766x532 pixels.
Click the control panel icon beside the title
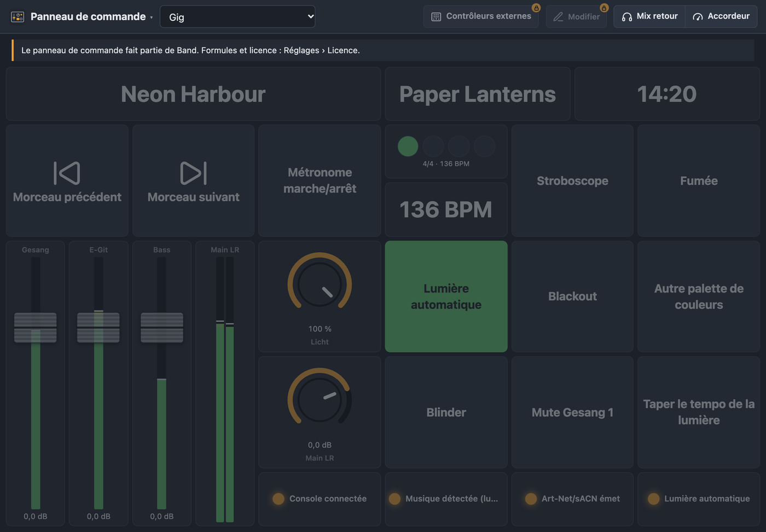[18, 17]
